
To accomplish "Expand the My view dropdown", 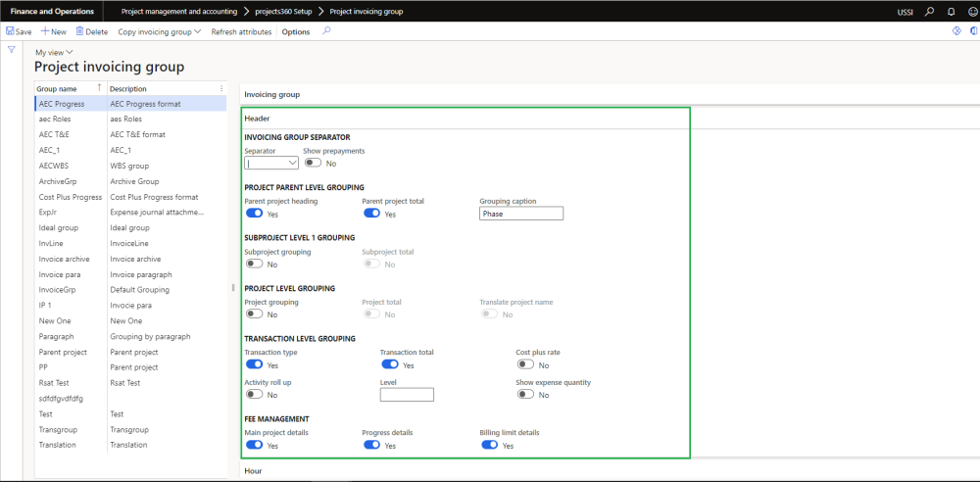I will tap(54, 53).
